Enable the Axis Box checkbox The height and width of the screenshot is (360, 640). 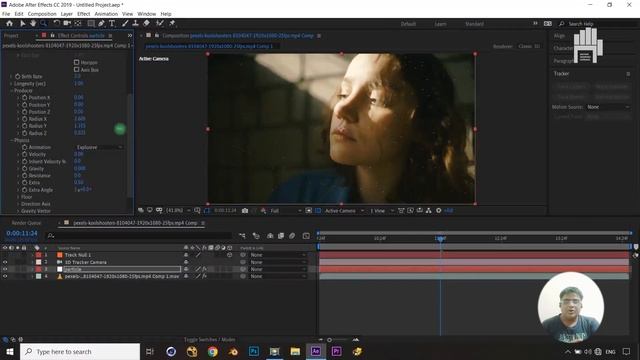[x=76, y=70]
